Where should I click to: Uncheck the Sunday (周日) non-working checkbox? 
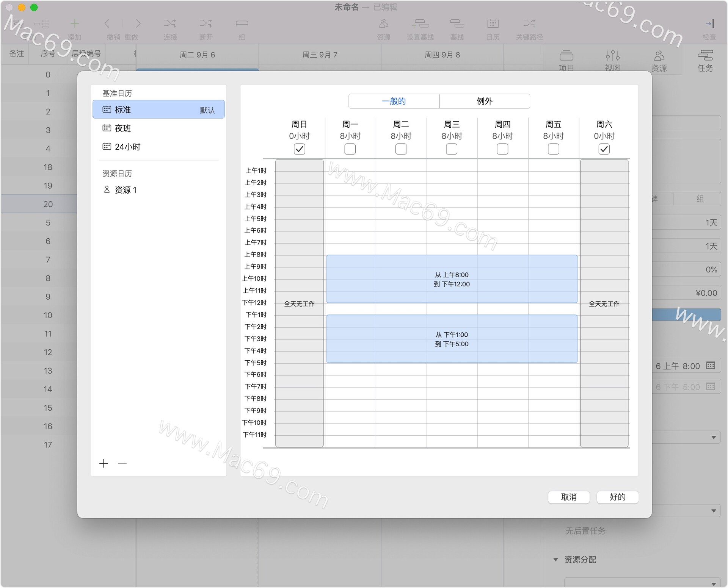(299, 149)
